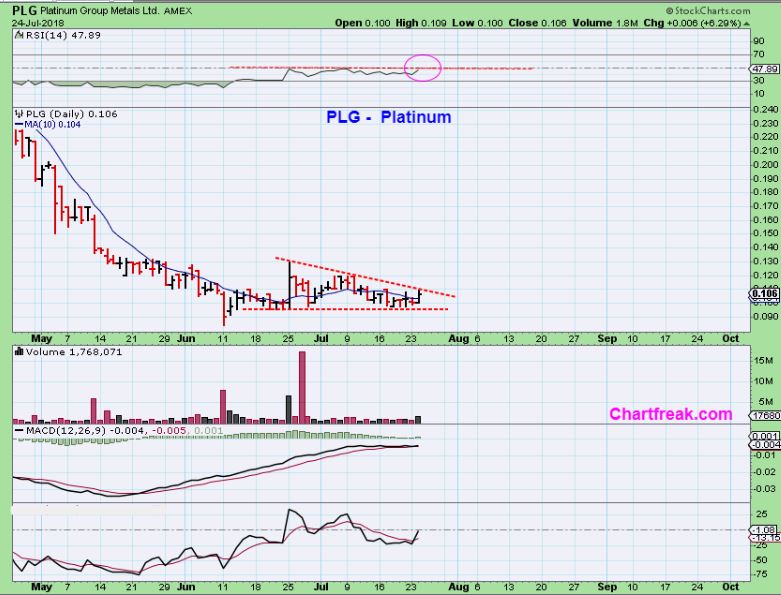
Task: Click the PLG ticker symbol header
Action: [x=24, y=10]
